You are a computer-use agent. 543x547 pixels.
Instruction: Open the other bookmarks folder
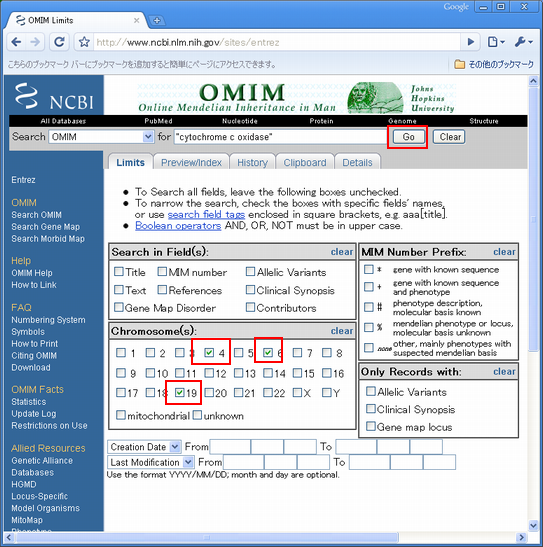pyautogui.click(x=494, y=64)
